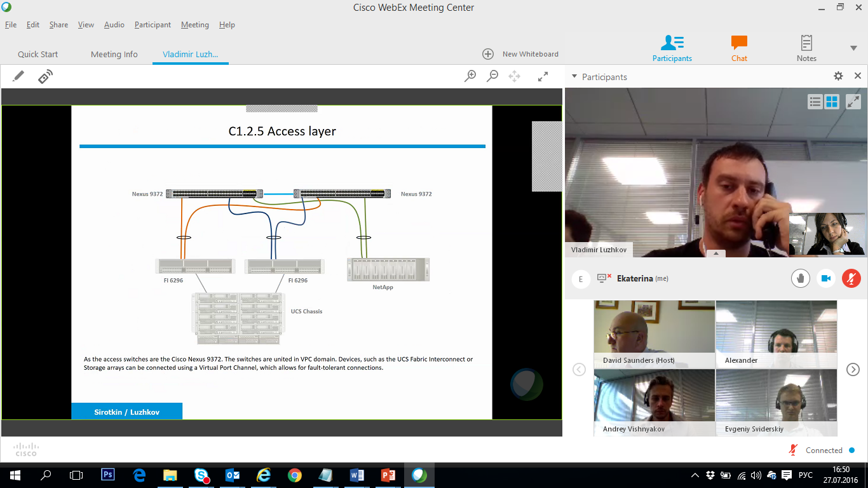The width and height of the screenshot is (868, 488).
Task: Open Word from the taskbar
Action: (x=356, y=475)
